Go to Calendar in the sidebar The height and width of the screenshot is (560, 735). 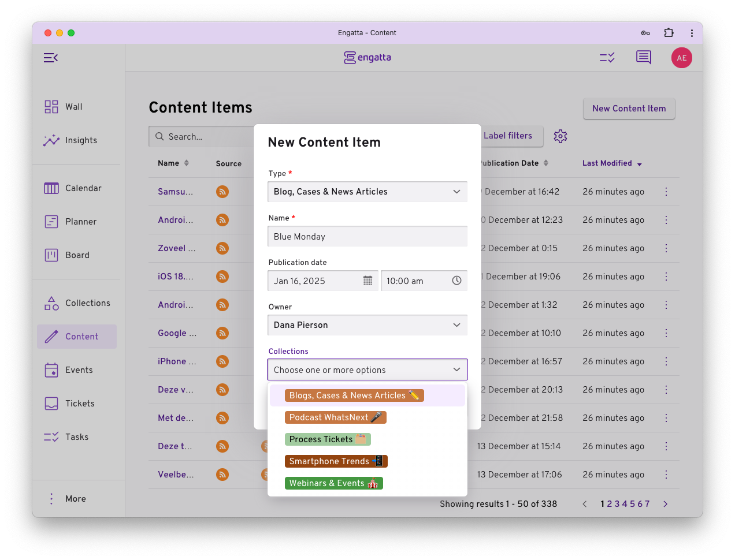[x=83, y=188]
